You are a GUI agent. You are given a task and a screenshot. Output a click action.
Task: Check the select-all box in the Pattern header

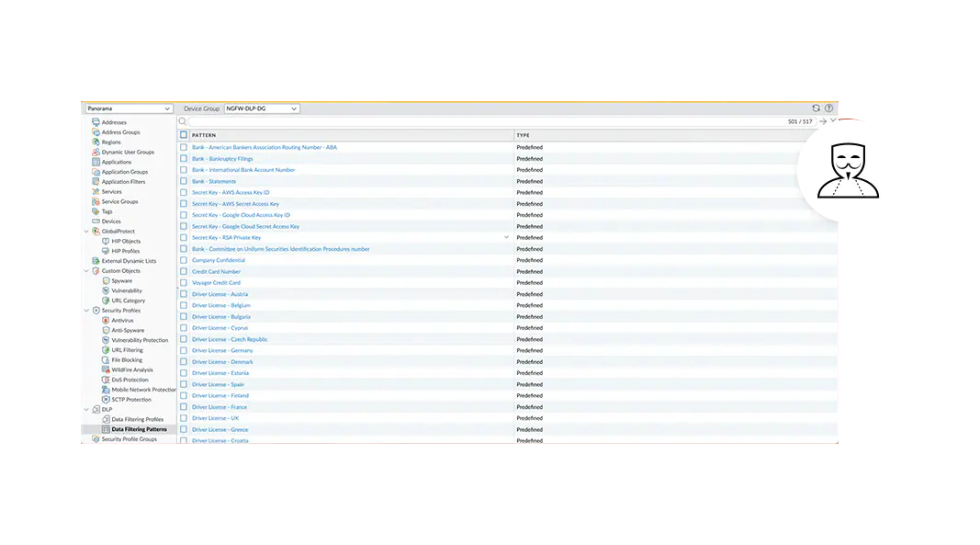184,134
